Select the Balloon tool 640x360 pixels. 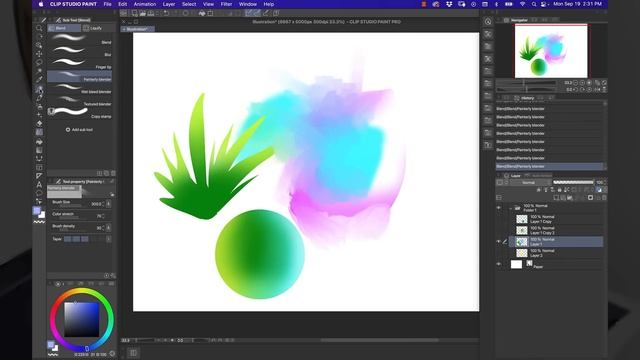click(x=39, y=193)
